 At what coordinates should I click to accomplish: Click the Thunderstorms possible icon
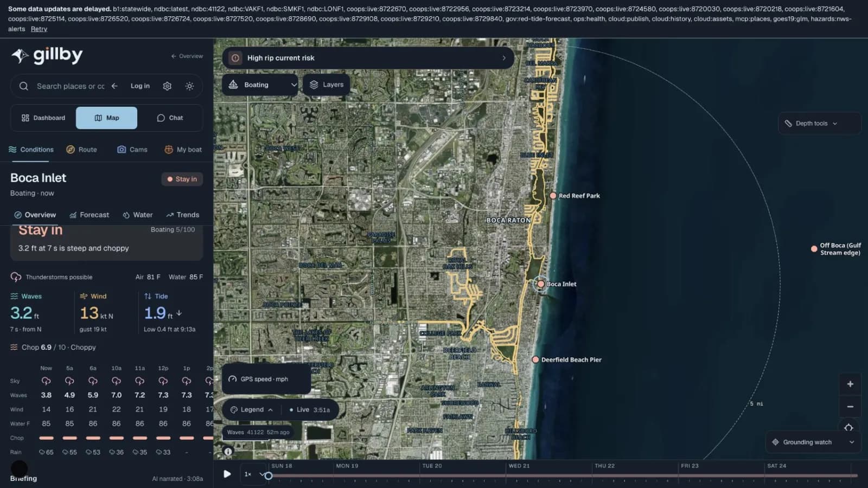click(16, 277)
